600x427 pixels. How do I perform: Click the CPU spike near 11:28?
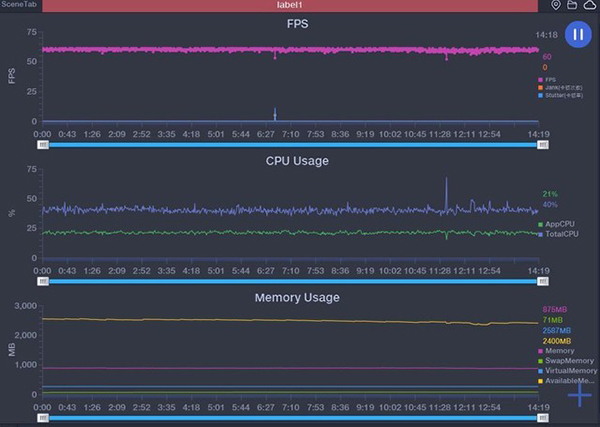coord(446,185)
